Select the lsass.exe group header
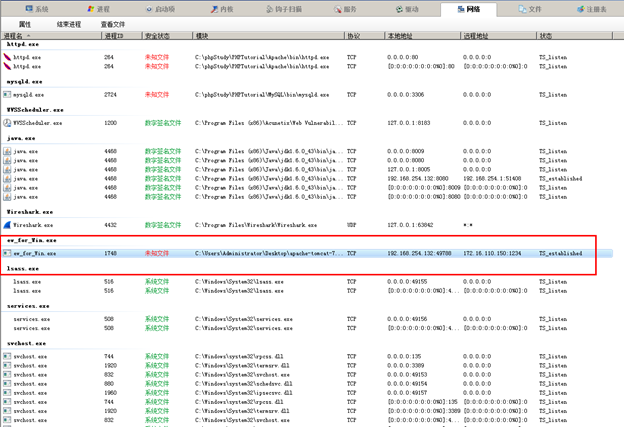Viewport: 624px width, 427px height. (23, 269)
